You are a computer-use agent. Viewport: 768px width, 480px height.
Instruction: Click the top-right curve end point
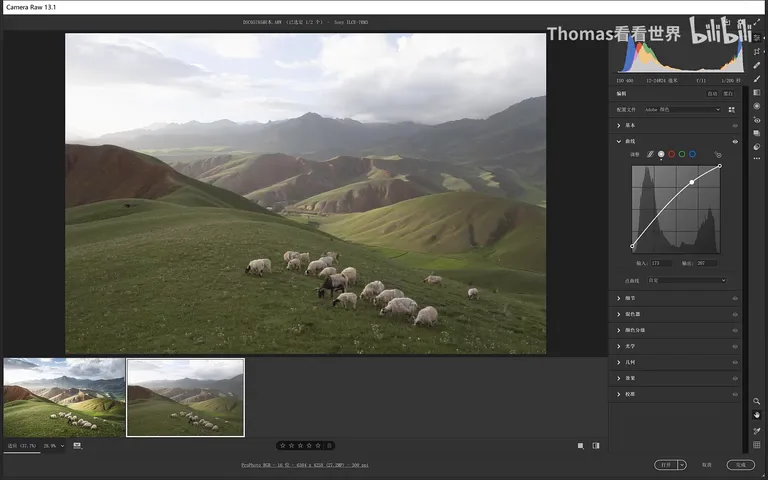point(720,166)
